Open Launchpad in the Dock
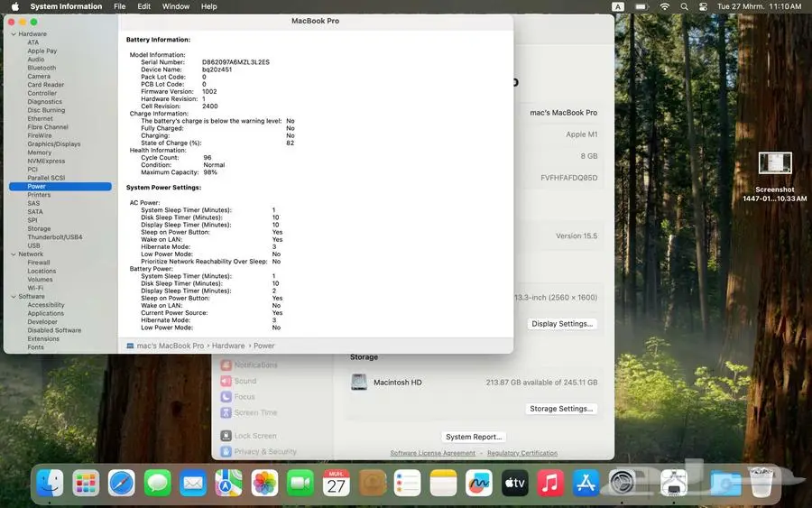The width and height of the screenshot is (812, 508). pyautogui.click(x=86, y=483)
